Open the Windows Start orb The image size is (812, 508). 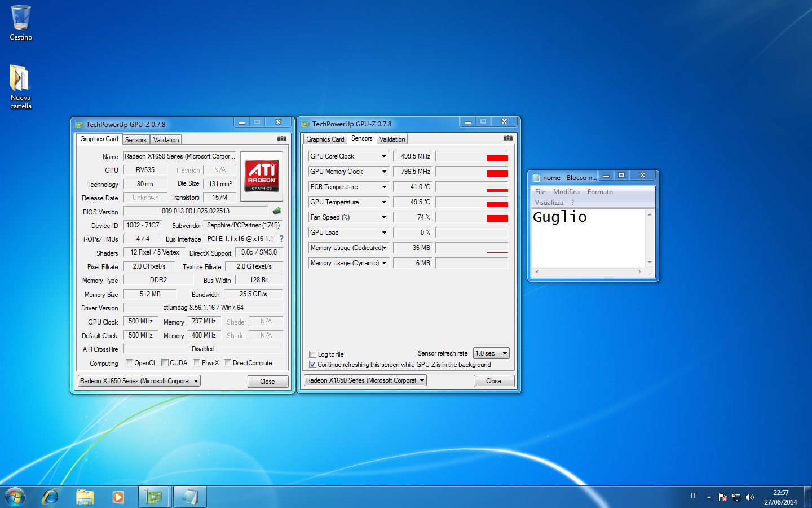point(15,497)
